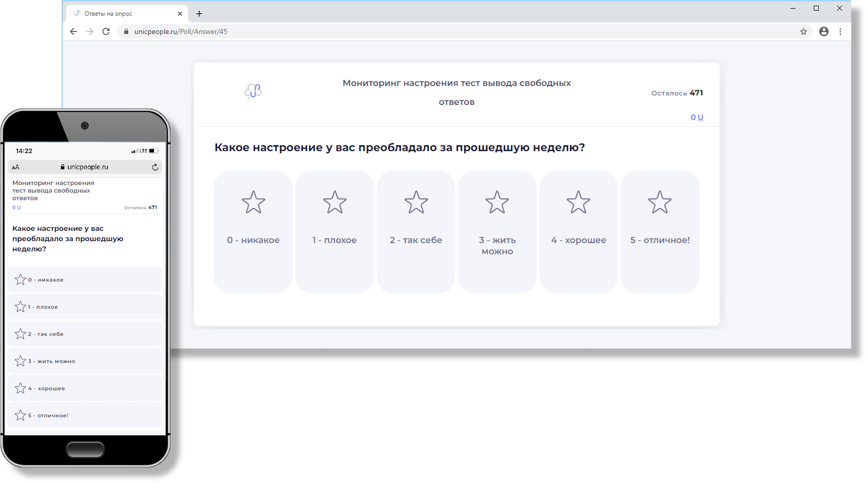This screenshot has width=868, height=484.
Task: Click the '0 U' link in poll header
Action: click(697, 117)
